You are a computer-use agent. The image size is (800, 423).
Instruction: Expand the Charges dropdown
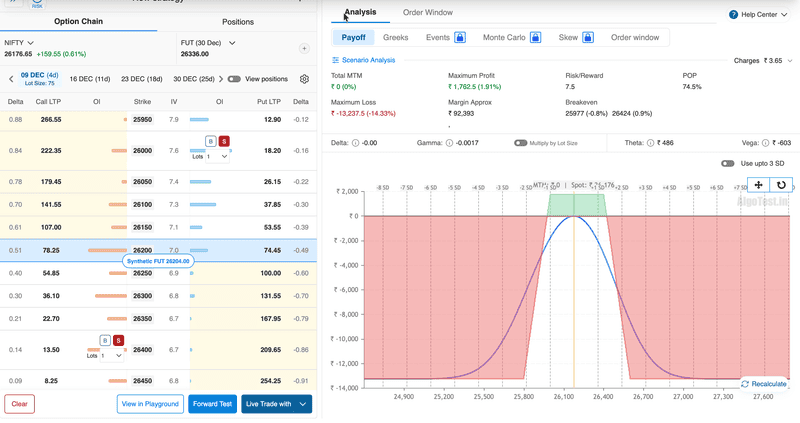790,60
